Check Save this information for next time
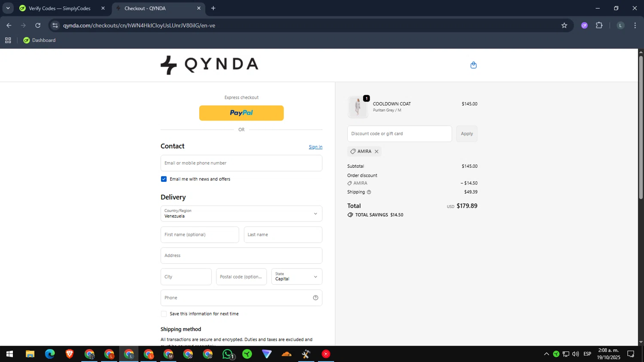The image size is (644, 362). tap(164, 314)
